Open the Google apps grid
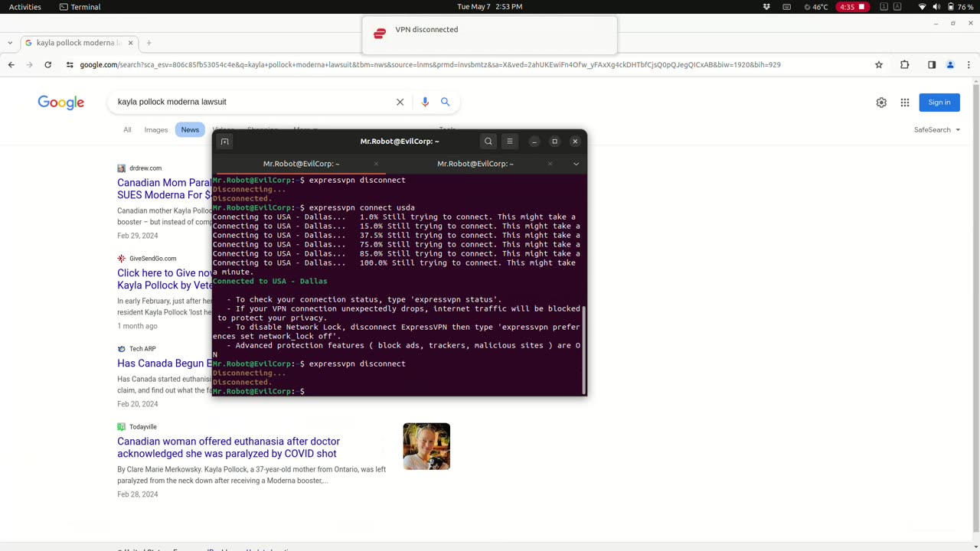 pos(905,103)
